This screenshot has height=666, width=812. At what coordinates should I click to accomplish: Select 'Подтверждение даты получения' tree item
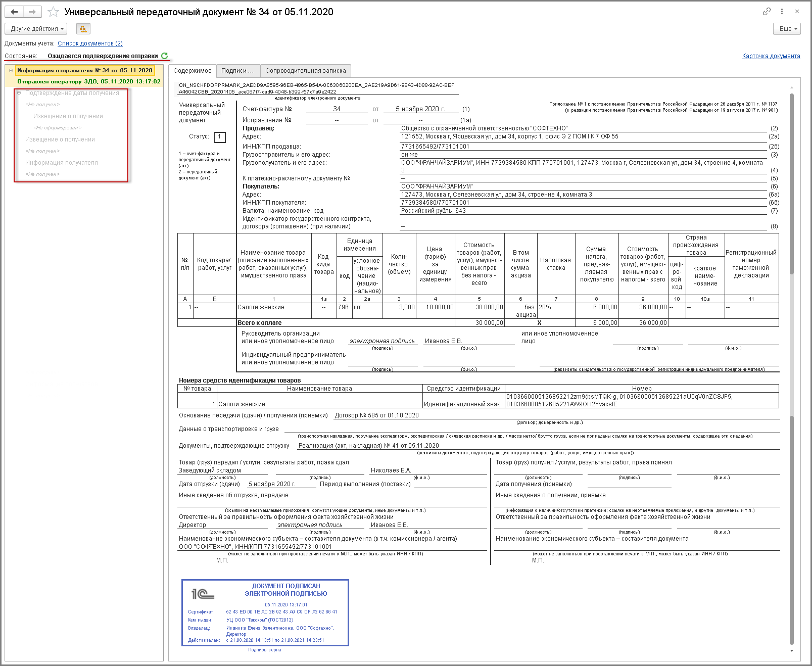pyautogui.click(x=72, y=93)
